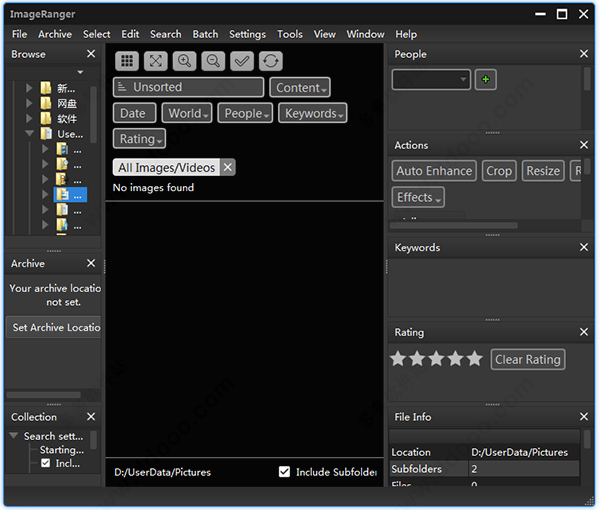
Task: Click the checkmark select icon
Action: [242, 61]
